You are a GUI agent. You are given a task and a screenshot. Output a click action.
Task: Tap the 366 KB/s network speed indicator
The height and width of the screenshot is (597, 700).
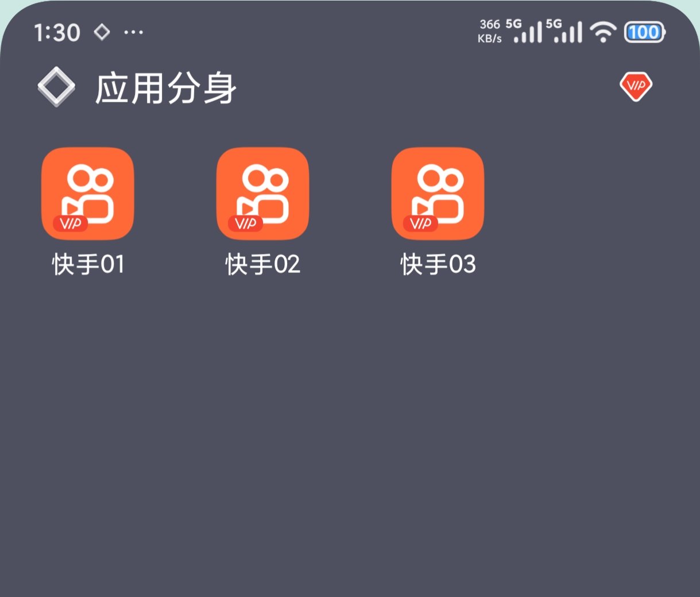click(x=490, y=32)
